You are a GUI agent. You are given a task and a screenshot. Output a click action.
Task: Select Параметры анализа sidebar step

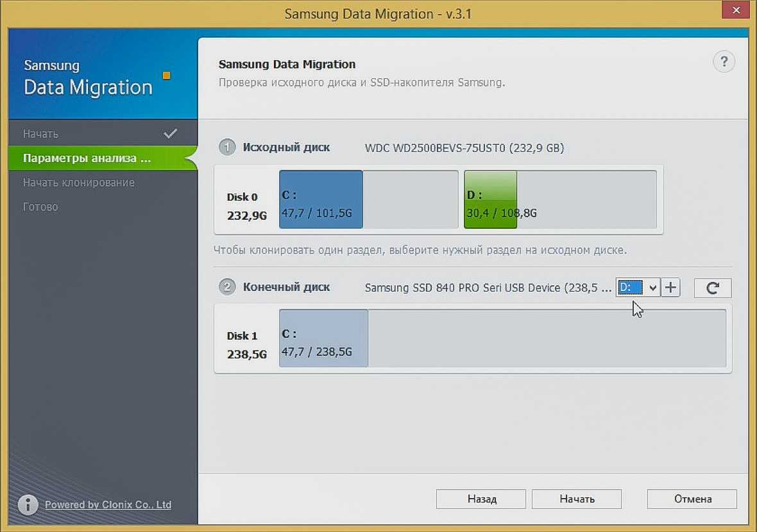[87, 158]
